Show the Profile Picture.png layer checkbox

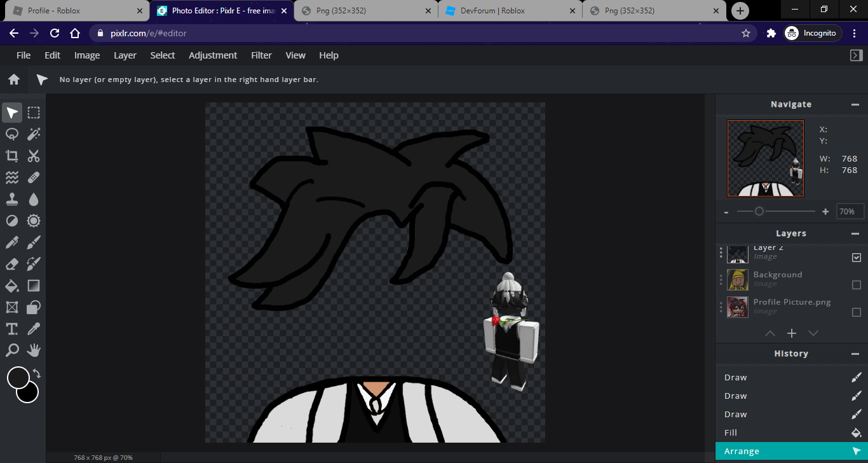coord(857,312)
